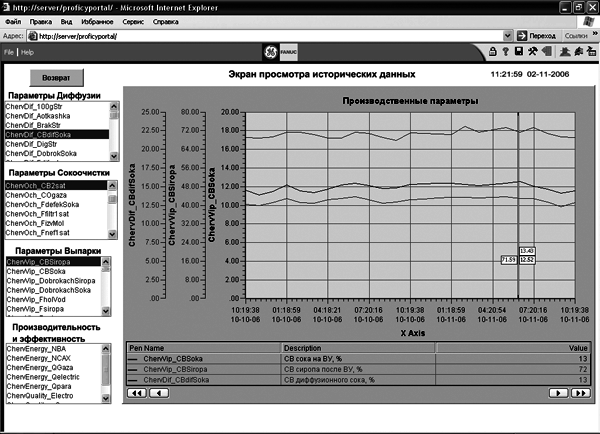The height and width of the screenshot is (434, 600).
Task: Click the rewind double-arrow button below chart
Action: [137, 393]
